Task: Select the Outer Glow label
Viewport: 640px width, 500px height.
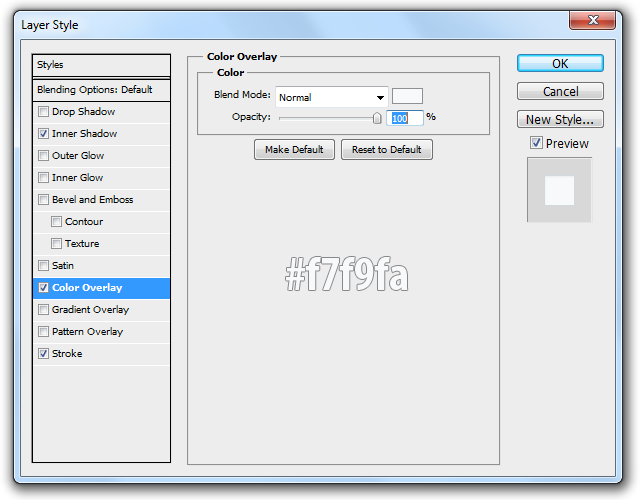Action: tap(78, 156)
